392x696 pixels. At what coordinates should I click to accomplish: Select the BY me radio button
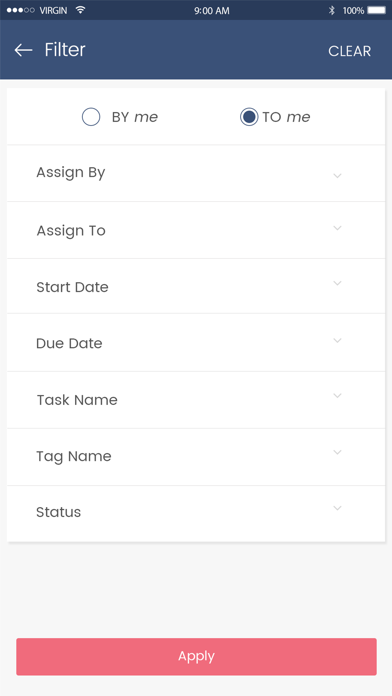tap(91, 117)
